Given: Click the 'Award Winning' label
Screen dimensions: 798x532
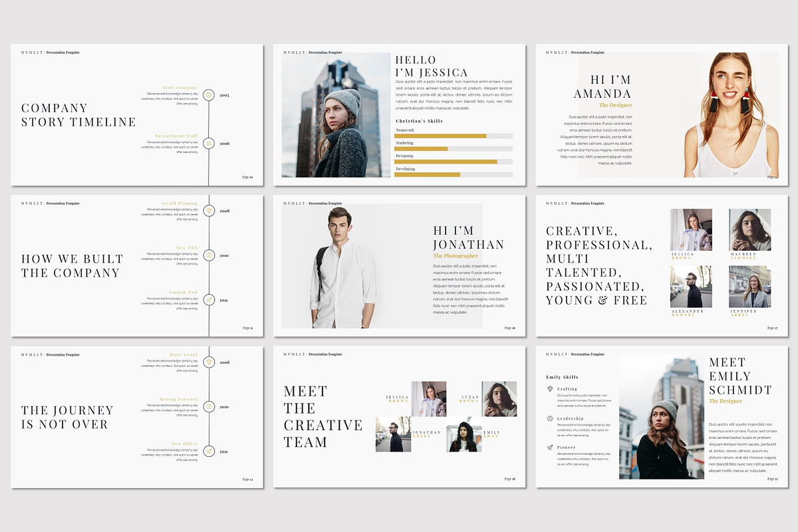Looking at the screenshot, I should click(x=180, y=203).
